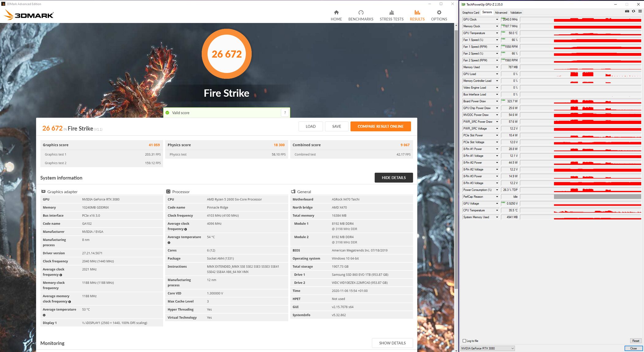Open OPTIONS gear icon
This screenshot has width=644, height=352.
tap(439, 13)
